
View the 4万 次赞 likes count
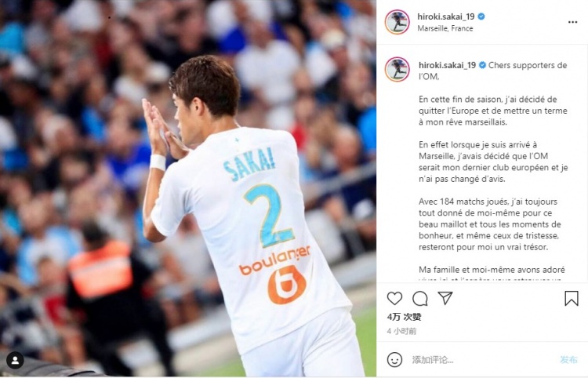pyautogui.click(x=405, y=317)
